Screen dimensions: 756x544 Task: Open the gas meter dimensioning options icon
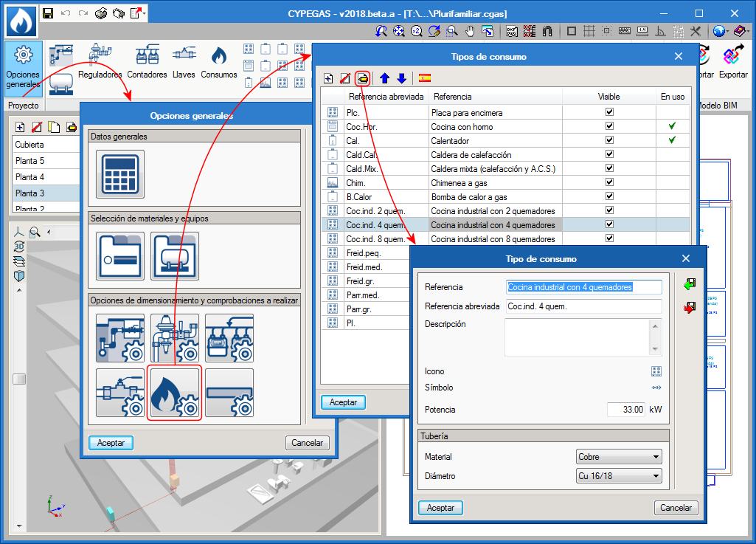(x=229, y=338)
